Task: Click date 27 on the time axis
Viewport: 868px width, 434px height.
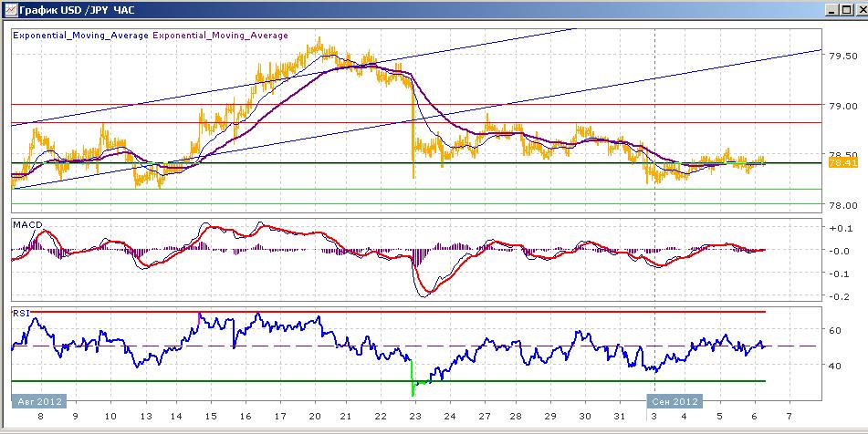Action: coord(485,417)
